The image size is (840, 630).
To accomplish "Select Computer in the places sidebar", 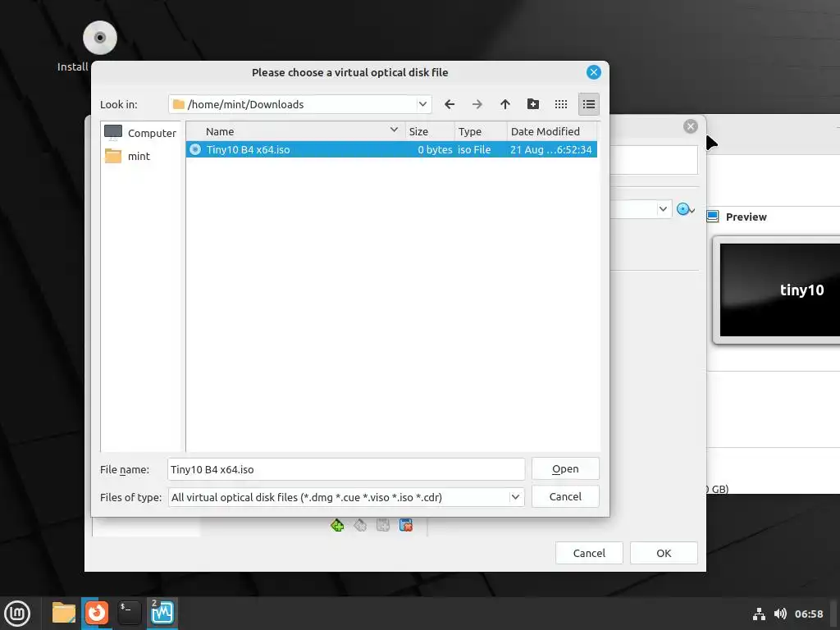I will coord(140,133).
